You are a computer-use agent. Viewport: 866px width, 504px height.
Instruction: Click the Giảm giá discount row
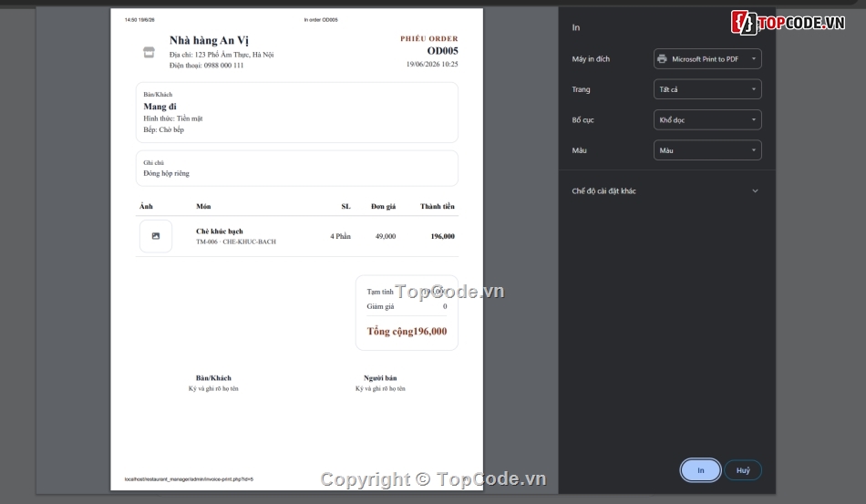[407, 306]
